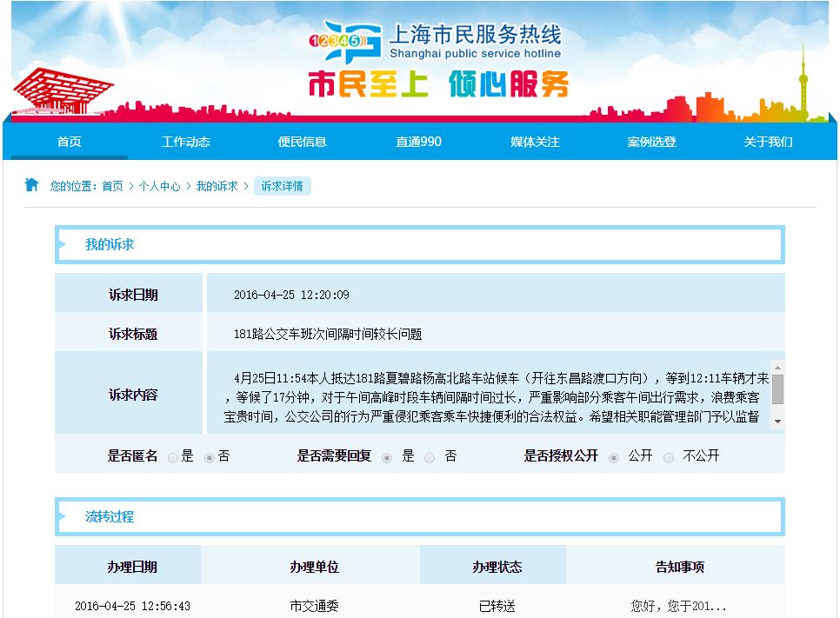Open the 媒体关注 navigation tab

(535, 142)
